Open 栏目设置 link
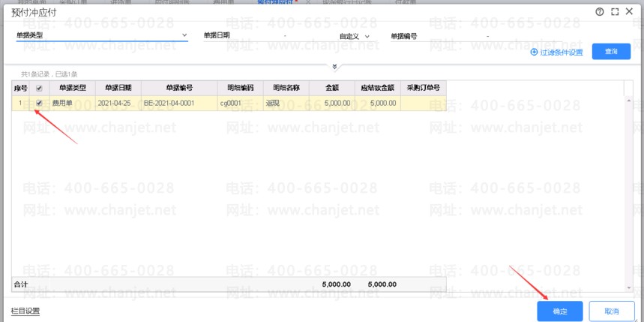This screenshot has height=322, width=644. [x=25, y=311]
